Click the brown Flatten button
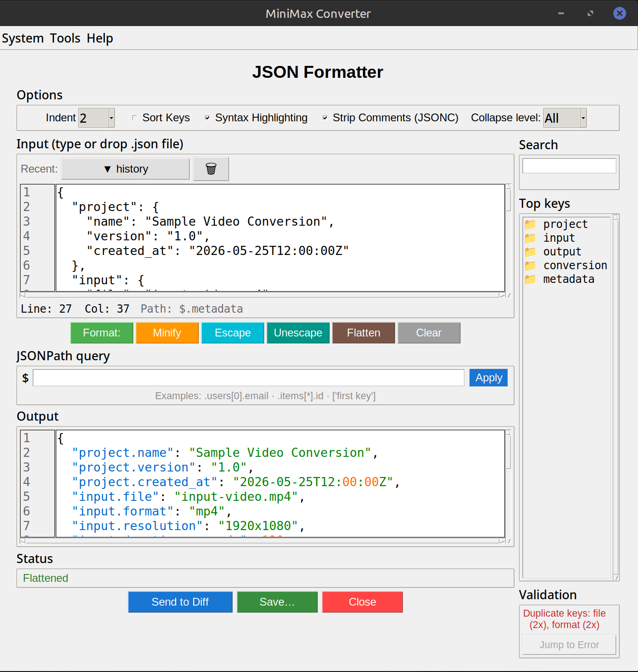 point(364,333)
